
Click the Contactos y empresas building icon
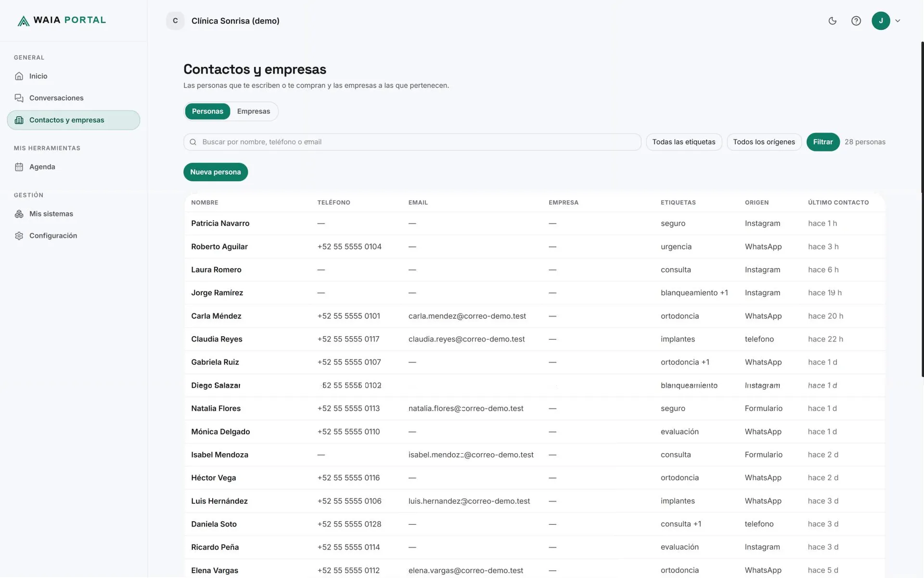19,120
